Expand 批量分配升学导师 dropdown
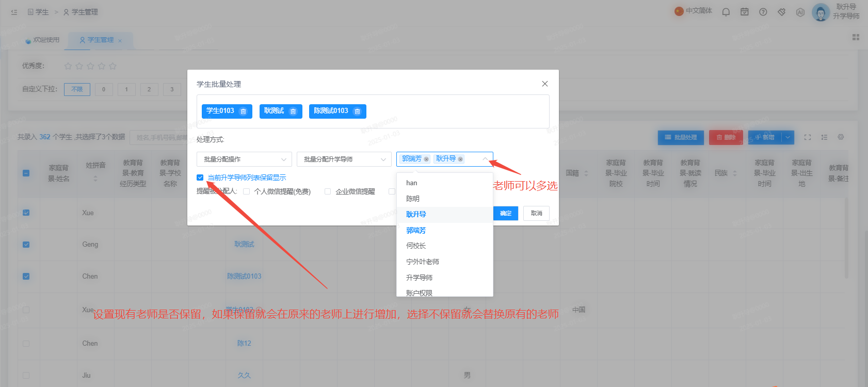The height and width of the screenshot is (387, 868). pyautogui.click(x=344, y=159)
